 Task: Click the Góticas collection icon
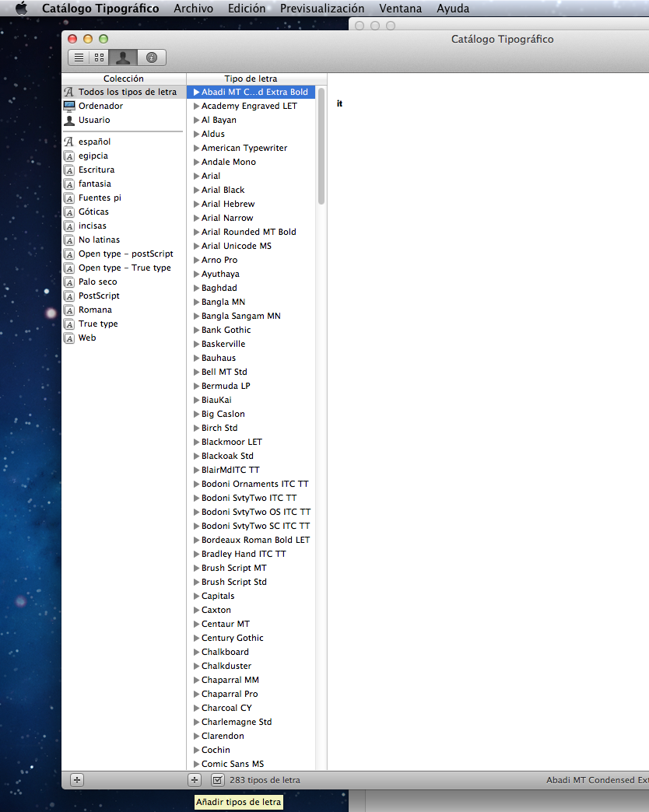tap(69, 212)
